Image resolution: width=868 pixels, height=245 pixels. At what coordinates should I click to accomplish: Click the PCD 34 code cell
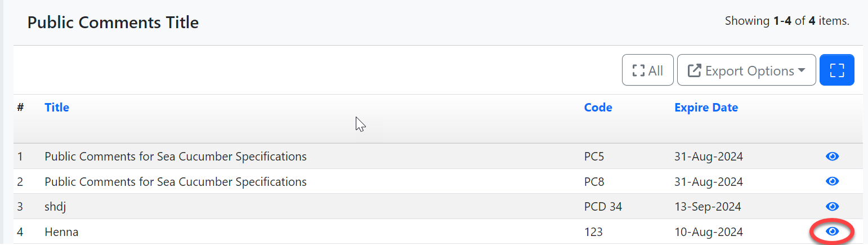pyautogui.click(x=603, y=207)
